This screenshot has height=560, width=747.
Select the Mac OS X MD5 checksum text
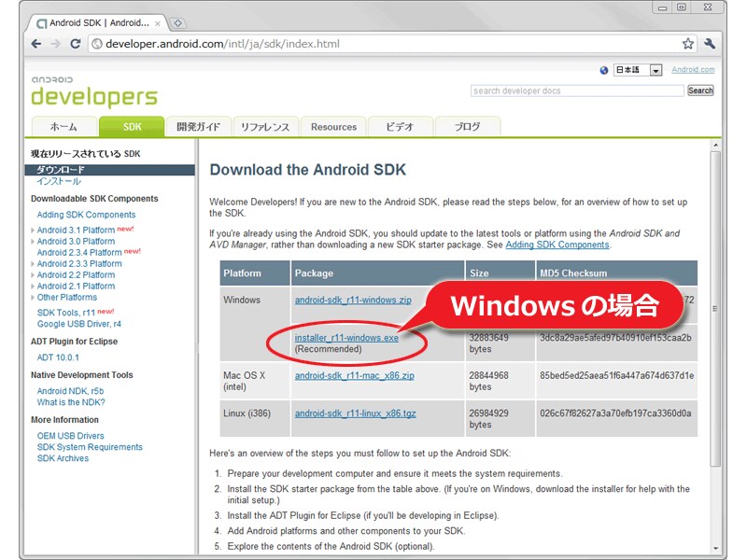(x=617, y=376)
